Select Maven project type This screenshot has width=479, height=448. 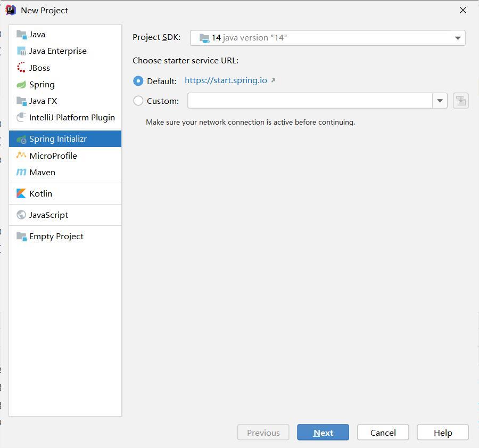pos(65,172)
